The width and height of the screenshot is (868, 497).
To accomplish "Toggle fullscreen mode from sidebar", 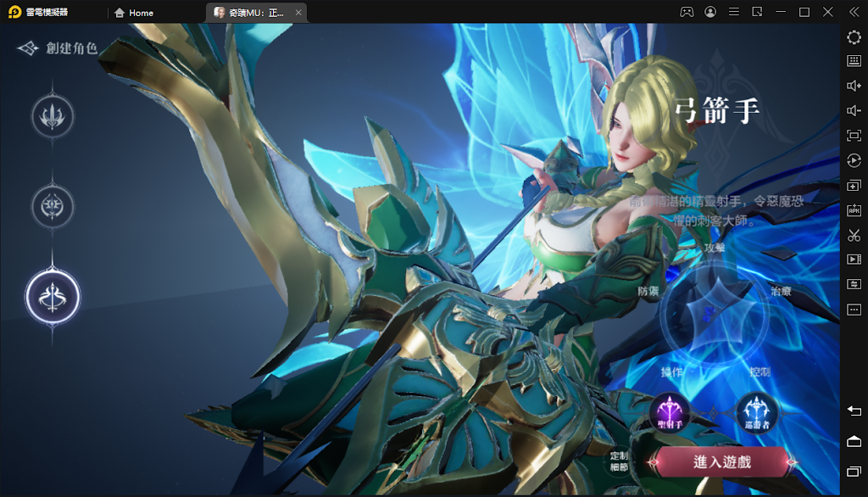I will (x=854, y=136).
